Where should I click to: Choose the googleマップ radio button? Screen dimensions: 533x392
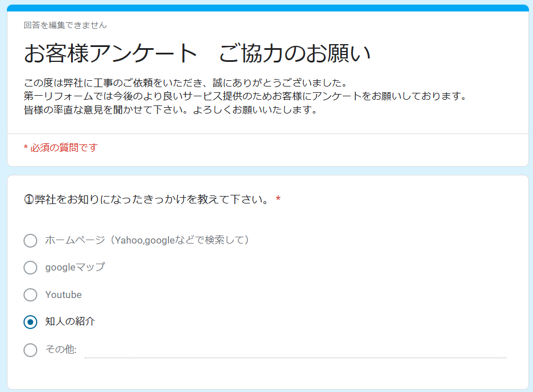coord(30,268)
